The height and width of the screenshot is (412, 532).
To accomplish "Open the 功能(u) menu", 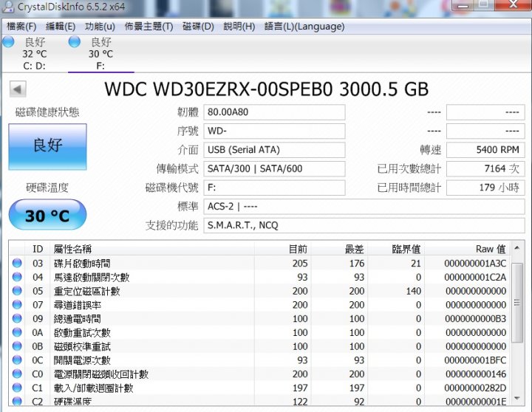I will (x=100, y=27).
